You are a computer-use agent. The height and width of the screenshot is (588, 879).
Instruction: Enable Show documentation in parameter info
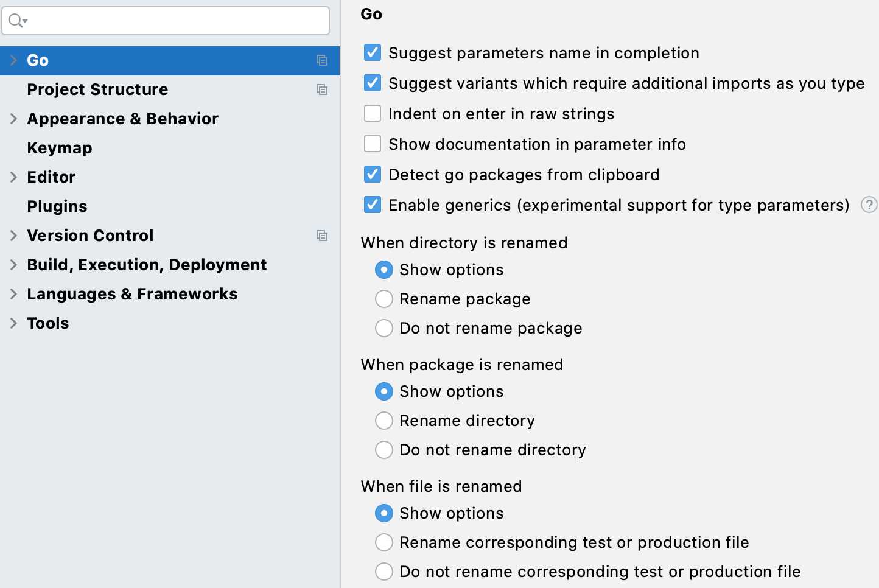coord(373,144)
